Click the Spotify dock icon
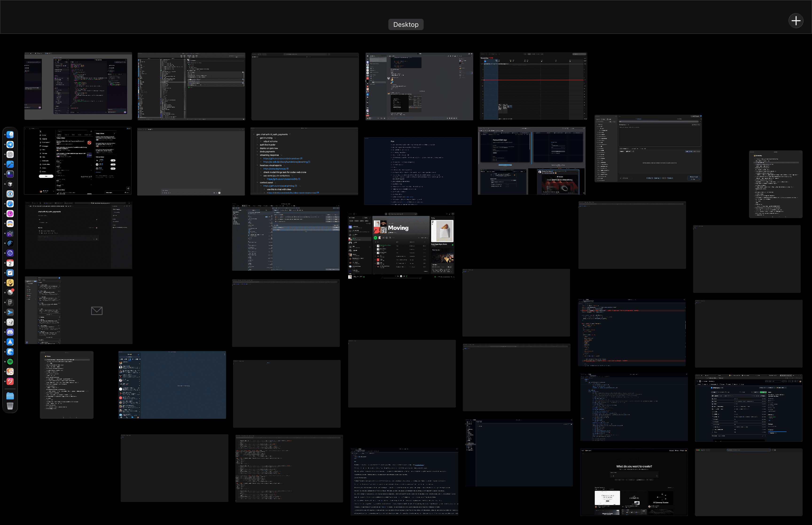This screenshot has height=525, width=812. click(10, 362)
